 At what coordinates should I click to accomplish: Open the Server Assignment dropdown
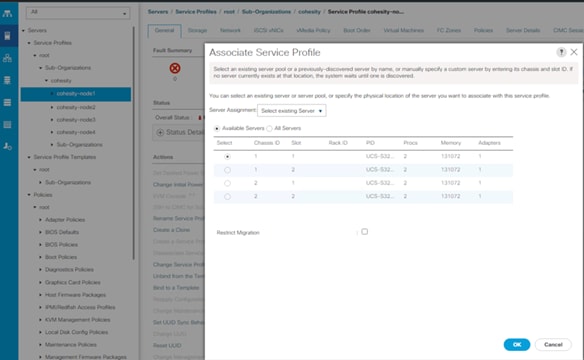point(292,111)
